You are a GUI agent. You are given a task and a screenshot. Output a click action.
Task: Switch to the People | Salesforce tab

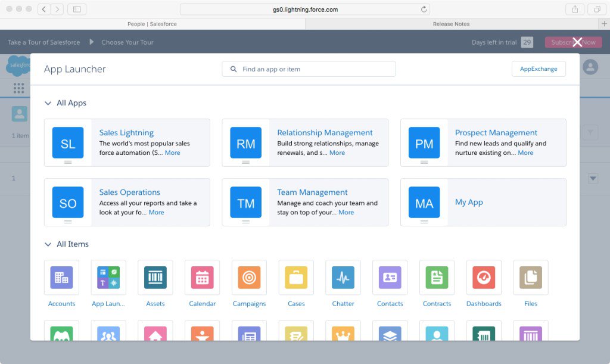(x=152, y=24)
